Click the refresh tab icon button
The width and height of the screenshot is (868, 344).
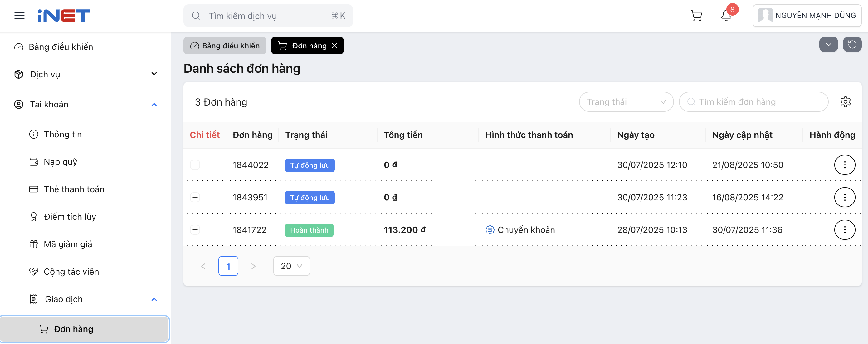click(x=852, y=45)
